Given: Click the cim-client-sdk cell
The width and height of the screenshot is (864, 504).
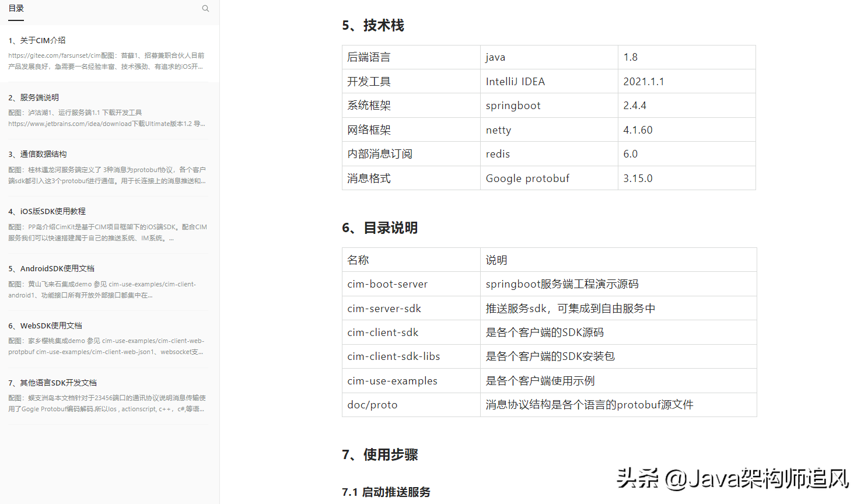Looking at the screenshot, I should click(x=411, y=332).
